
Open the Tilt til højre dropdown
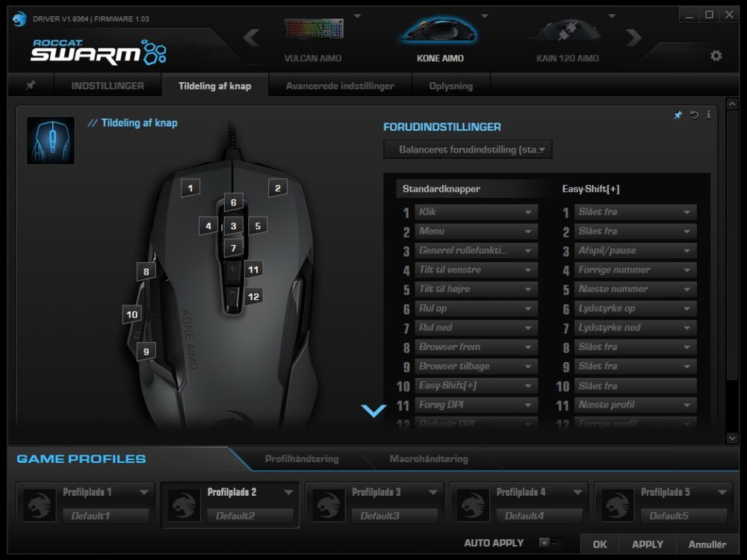(x=476, y=289)
